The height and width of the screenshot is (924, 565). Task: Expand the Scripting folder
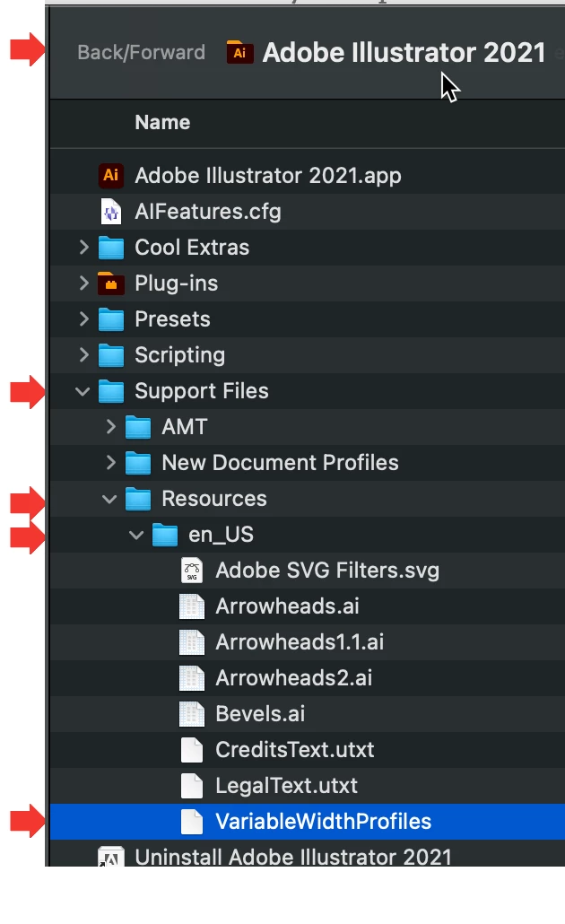83,355
